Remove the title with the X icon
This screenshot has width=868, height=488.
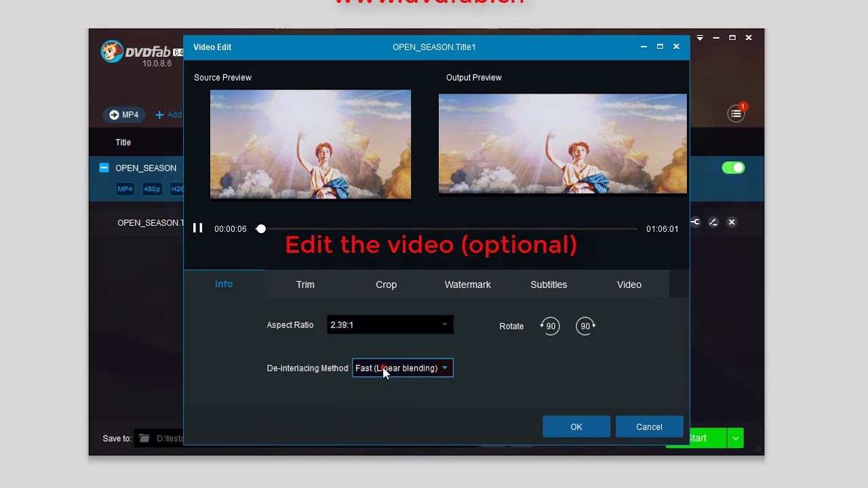732,222
